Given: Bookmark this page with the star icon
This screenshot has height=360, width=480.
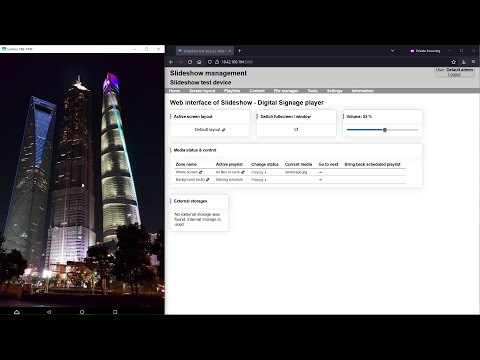Looking at the screenshot, I should click(x=453, y=62).
